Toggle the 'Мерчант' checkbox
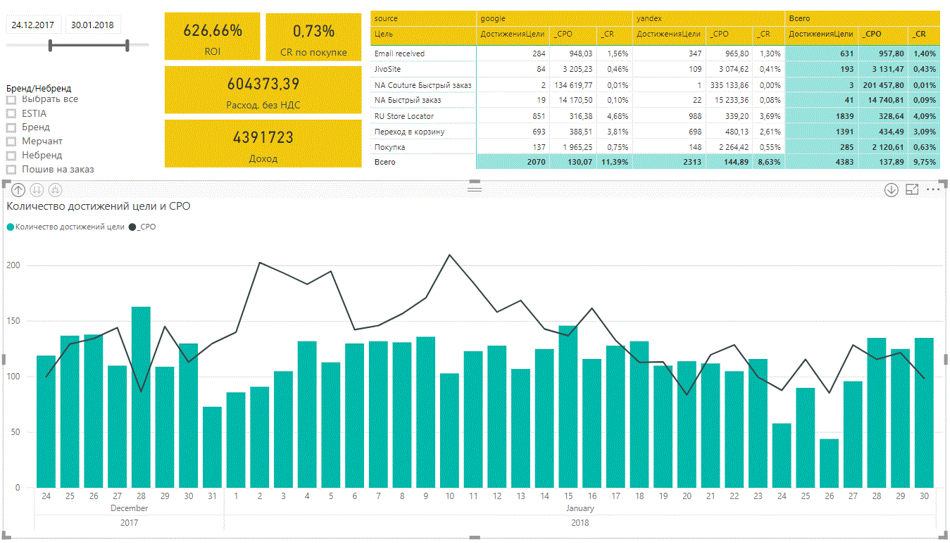 pyautogui.click(x=11, y=142)
